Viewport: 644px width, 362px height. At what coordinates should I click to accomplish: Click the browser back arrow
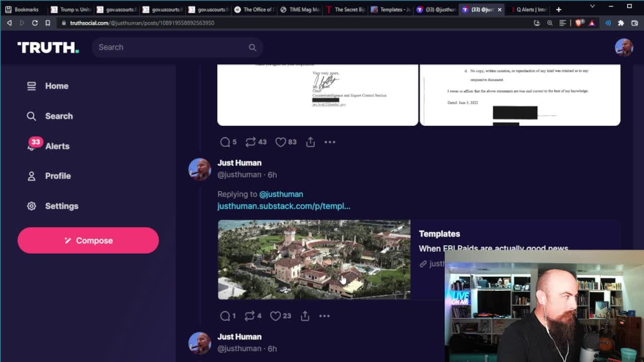9,23
